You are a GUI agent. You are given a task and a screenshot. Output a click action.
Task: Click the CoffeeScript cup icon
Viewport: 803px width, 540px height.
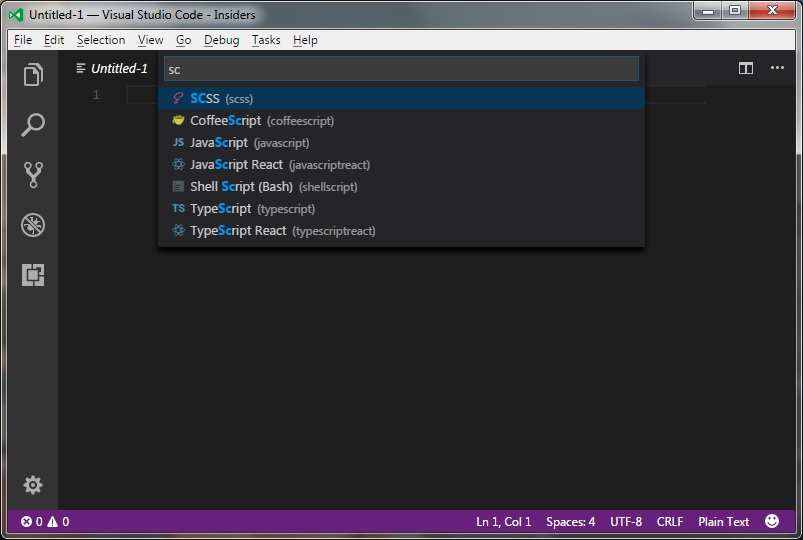click(178, 120)
